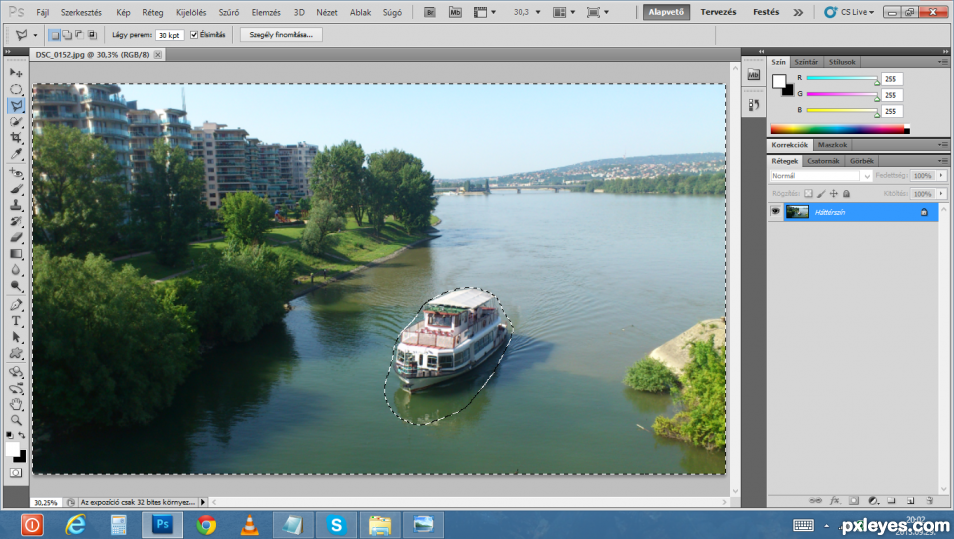954x539 pixels.
Task: Show more workspaces with double chevron
Action: (798, 12)
